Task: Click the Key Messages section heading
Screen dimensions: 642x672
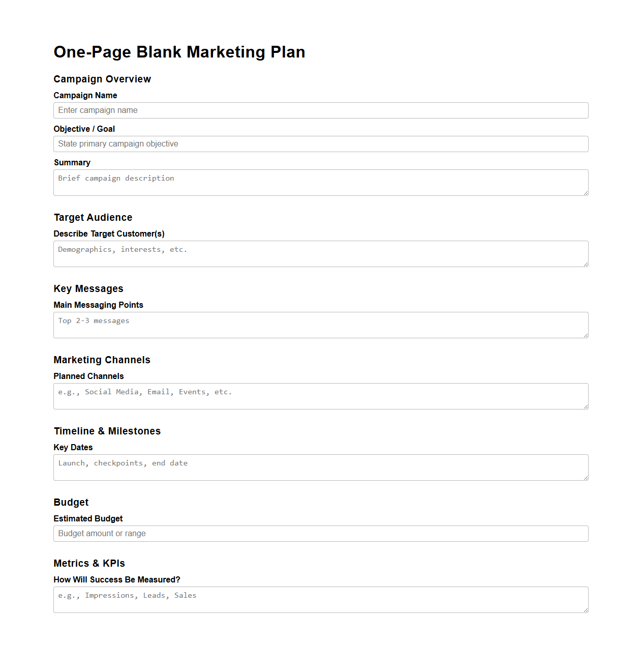Action: pyautogui.click(x=88, y=289)
